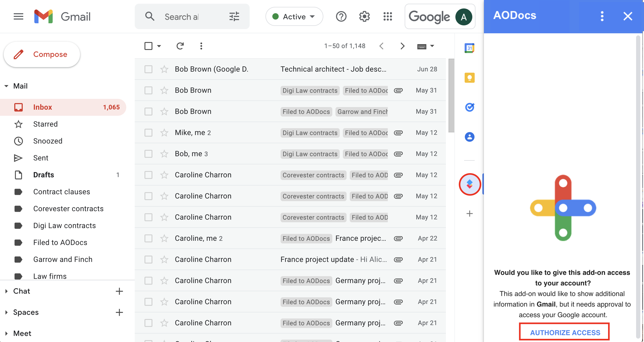The image size is (644, 342).
Task: Tick the select-all checkbox
Action: coord(148,46)
